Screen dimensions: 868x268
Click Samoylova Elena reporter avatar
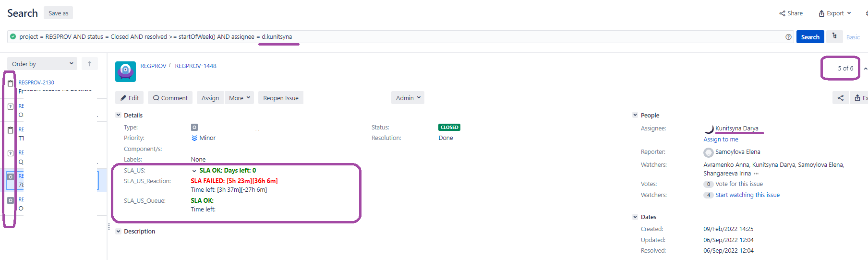709,152
